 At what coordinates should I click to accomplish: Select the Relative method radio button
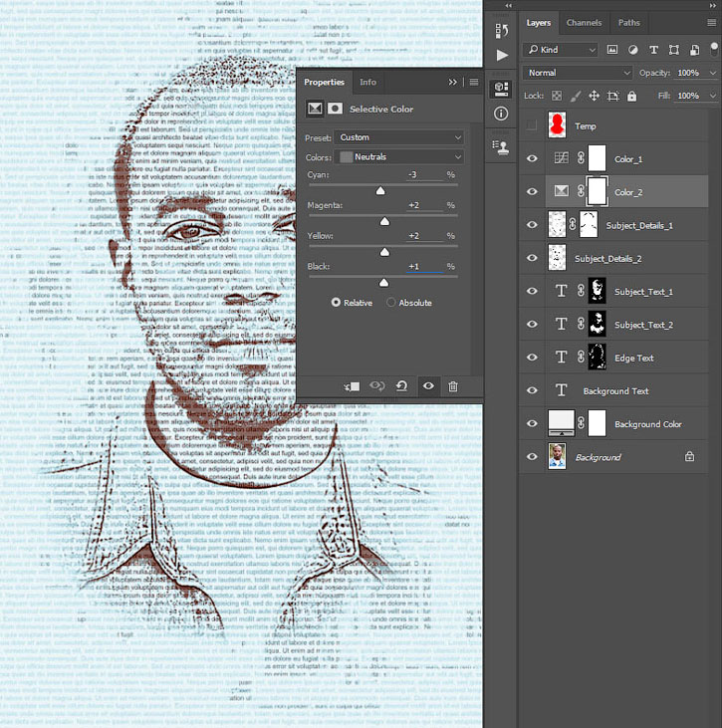[336, 302]
